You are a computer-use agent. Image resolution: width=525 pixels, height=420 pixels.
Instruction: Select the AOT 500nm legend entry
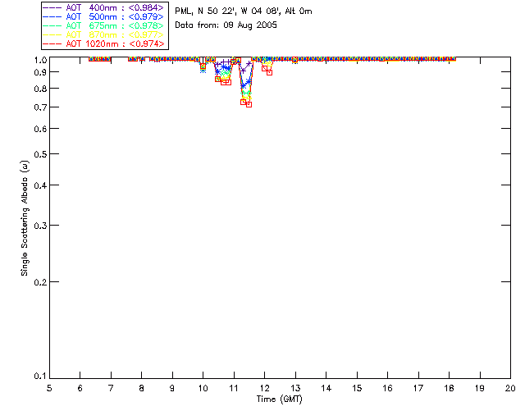[x=103, y=16]
